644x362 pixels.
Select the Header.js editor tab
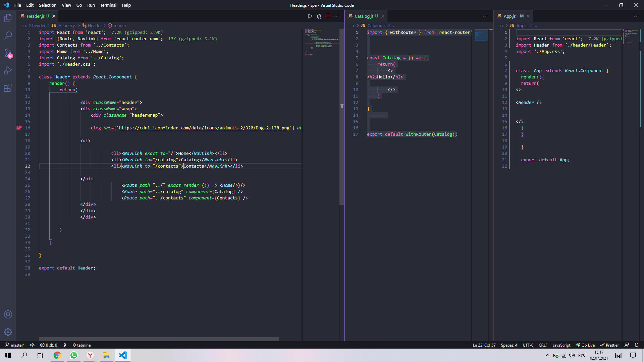(x=38, y=16)
